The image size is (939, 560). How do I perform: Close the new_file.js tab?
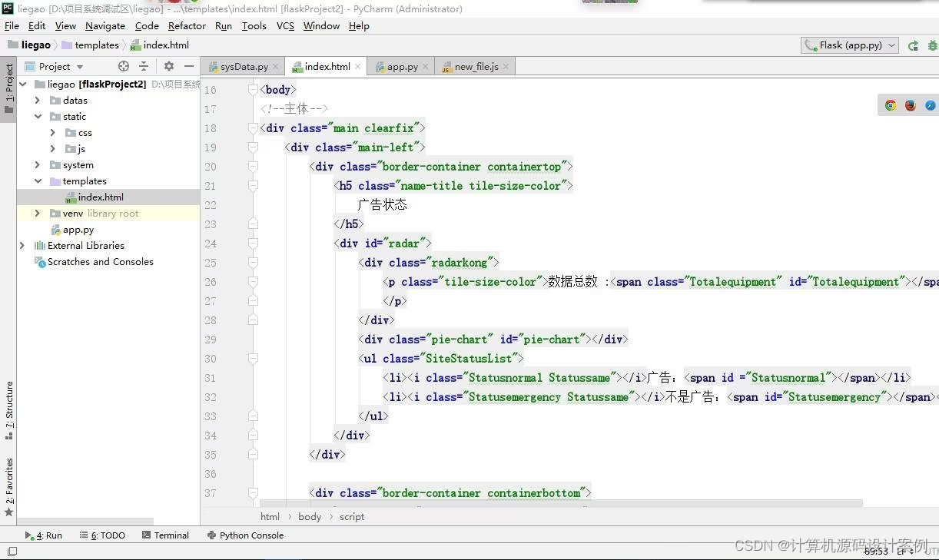click(506, 67)
